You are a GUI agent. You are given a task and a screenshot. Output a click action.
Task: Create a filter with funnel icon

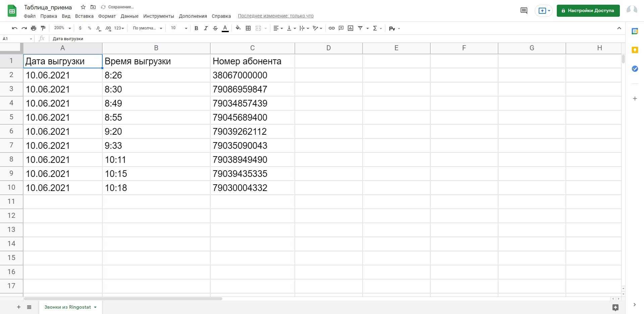click(x=360, y=28)
